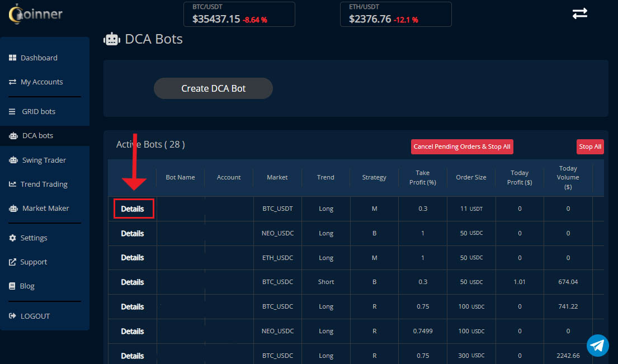618x364 pixels.
Task: Open Settings using the gear icon
Action: [11, 238]
